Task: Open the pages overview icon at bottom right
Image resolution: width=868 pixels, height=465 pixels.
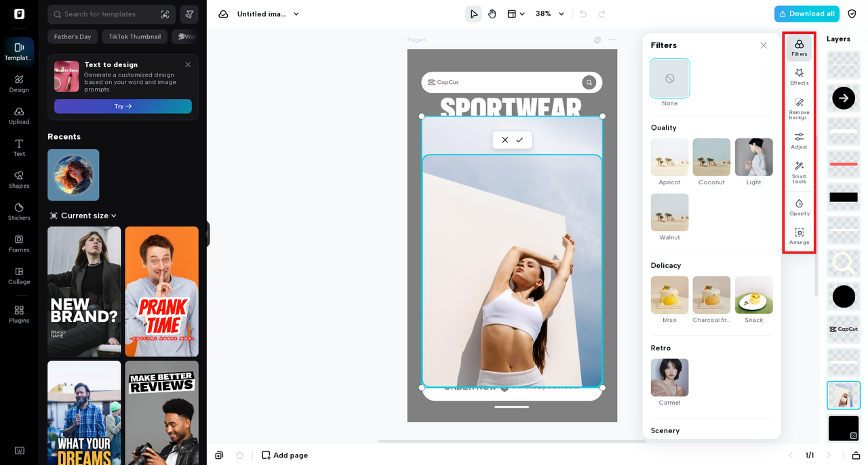Action: [856, 456]
